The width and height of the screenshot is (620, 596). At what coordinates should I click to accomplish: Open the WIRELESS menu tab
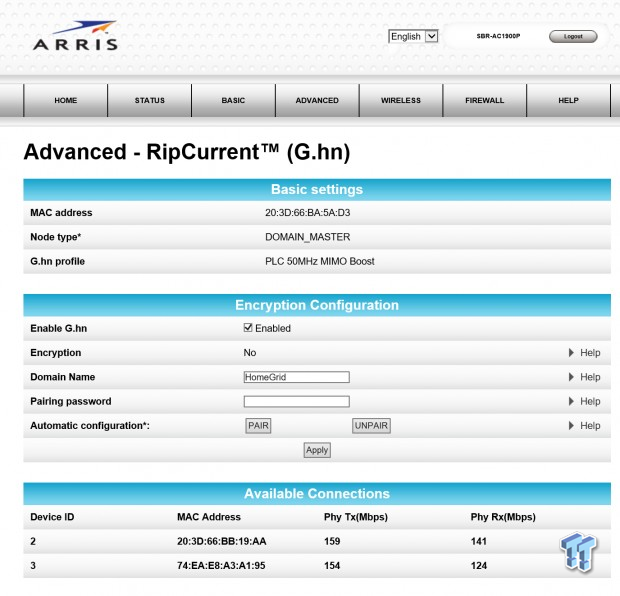tap(401, 100)
